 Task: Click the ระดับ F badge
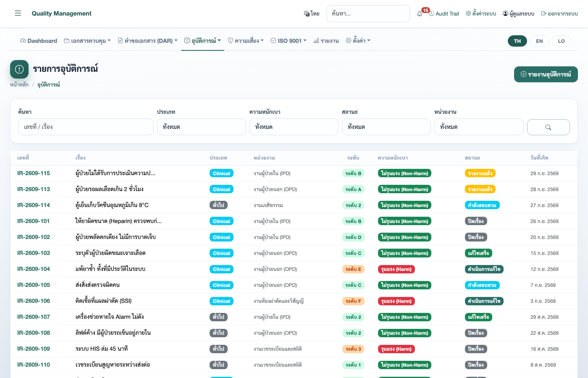(353, 301)
